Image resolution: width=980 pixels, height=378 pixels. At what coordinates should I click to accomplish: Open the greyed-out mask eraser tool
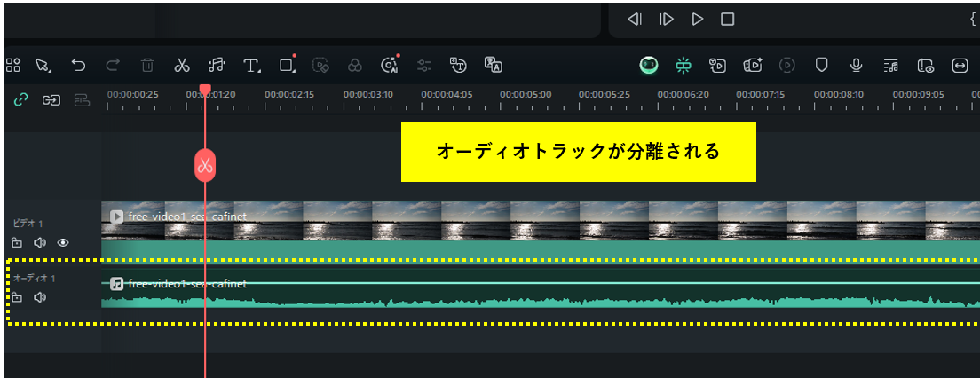pyautogui.click(x=321, y=65)
